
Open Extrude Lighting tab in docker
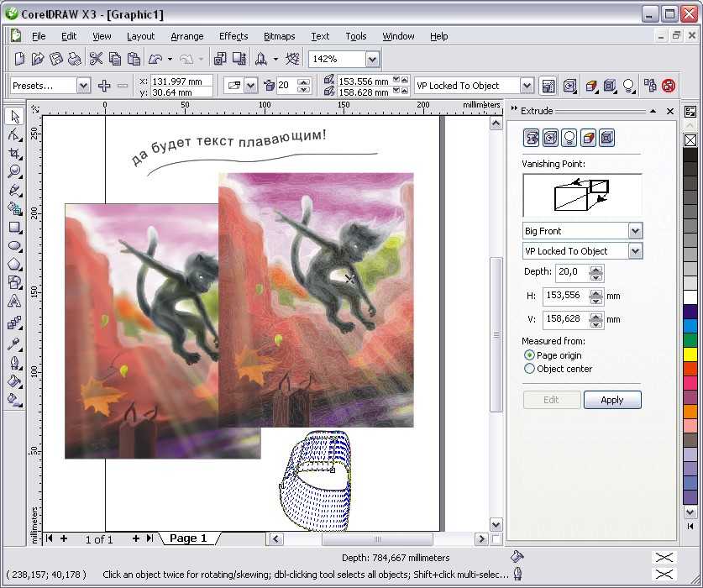pos(569,138)
